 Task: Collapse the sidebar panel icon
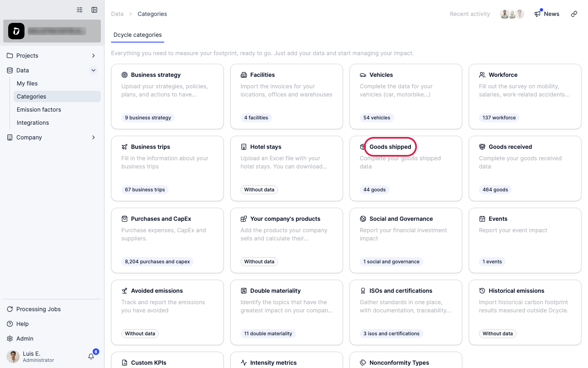pos(94,10)
